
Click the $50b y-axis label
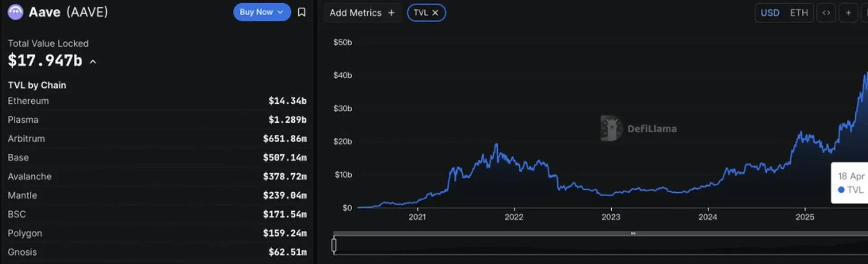click(342, 42)
